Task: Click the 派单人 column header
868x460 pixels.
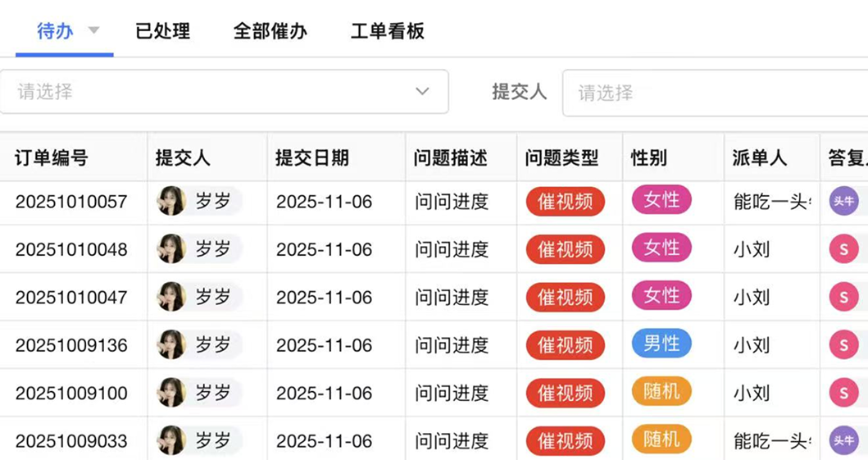Action: pos(760,157)
